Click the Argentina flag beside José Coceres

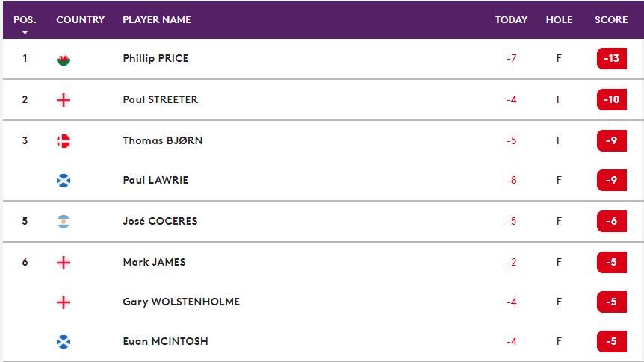pyautogui.click(x=64, y=222)
